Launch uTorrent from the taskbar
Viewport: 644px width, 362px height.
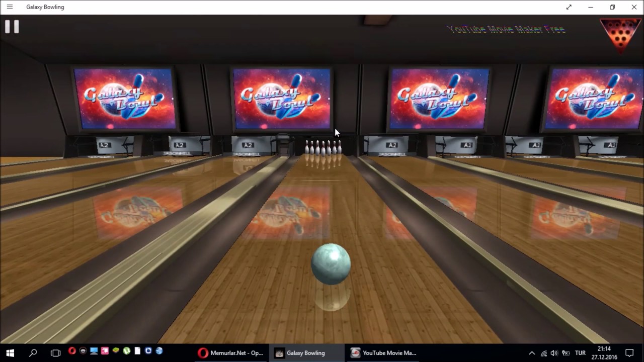[127, 351]
